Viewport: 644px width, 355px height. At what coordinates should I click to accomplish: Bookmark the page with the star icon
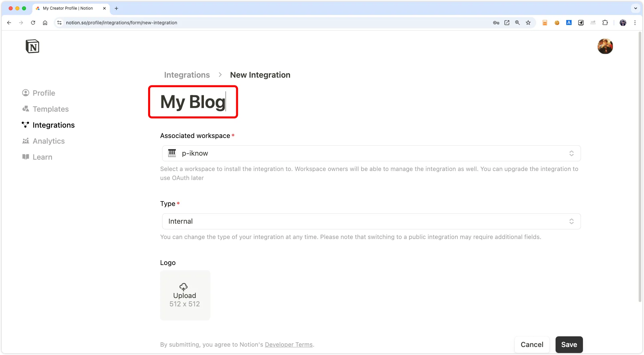(x=528, y=23)
